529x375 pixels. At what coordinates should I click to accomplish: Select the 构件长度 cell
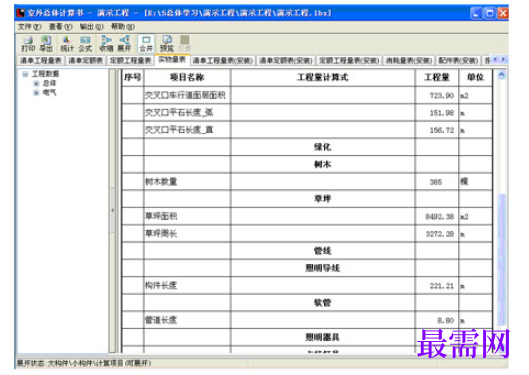click(x=187, y=286)
